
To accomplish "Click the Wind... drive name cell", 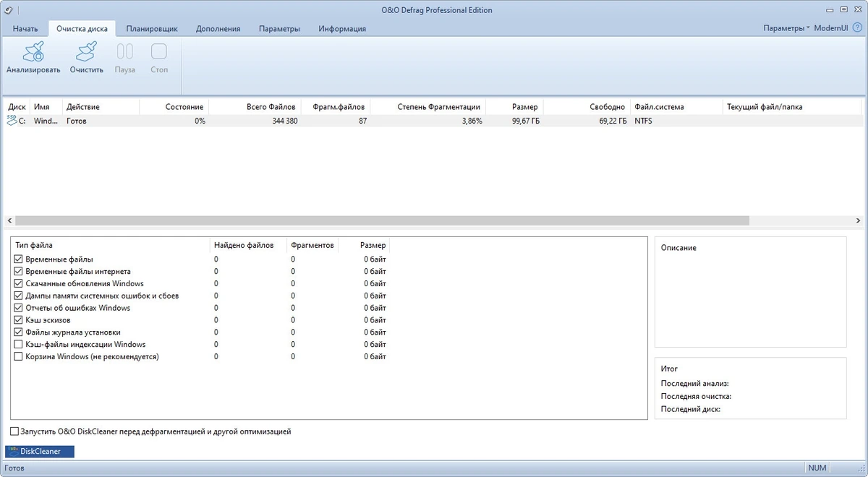I will tap(46, 121).
